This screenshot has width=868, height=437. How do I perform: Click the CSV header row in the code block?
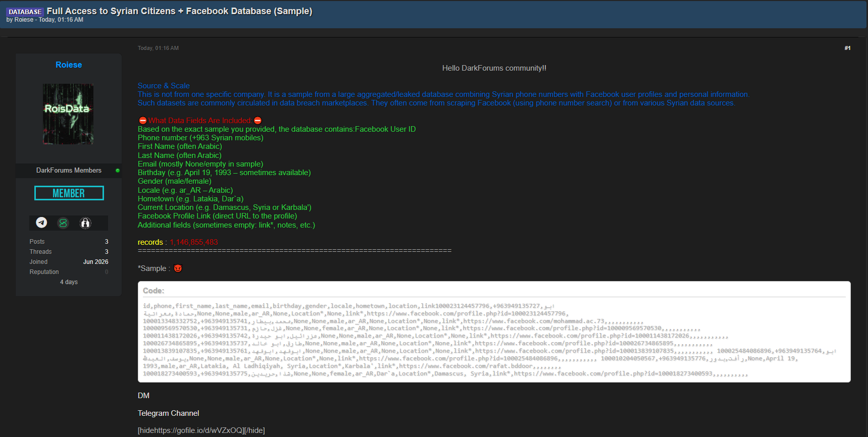click(x=348, y=306)
